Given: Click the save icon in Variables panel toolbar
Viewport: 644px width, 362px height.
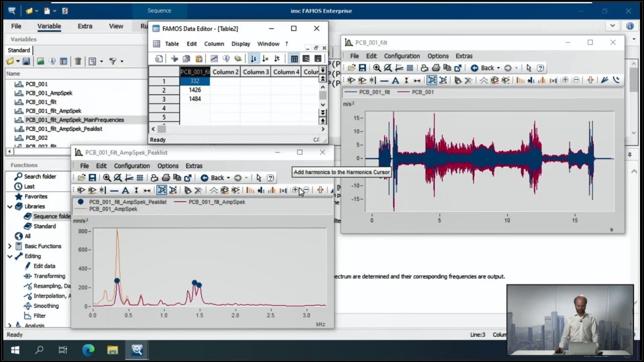Looking at the screenshot, I should [26, 61].
